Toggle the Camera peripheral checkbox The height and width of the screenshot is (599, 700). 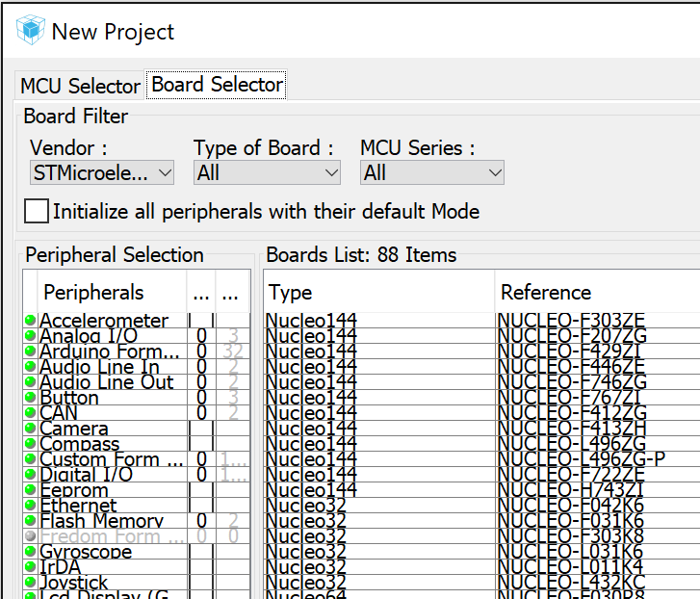(x=201, y=429)
